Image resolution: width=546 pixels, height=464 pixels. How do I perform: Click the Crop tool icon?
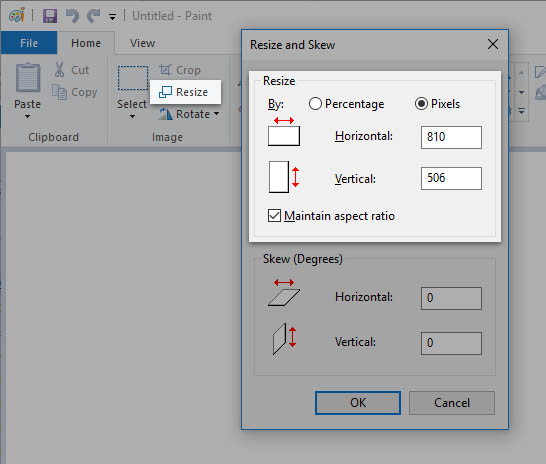click(165, 70)
